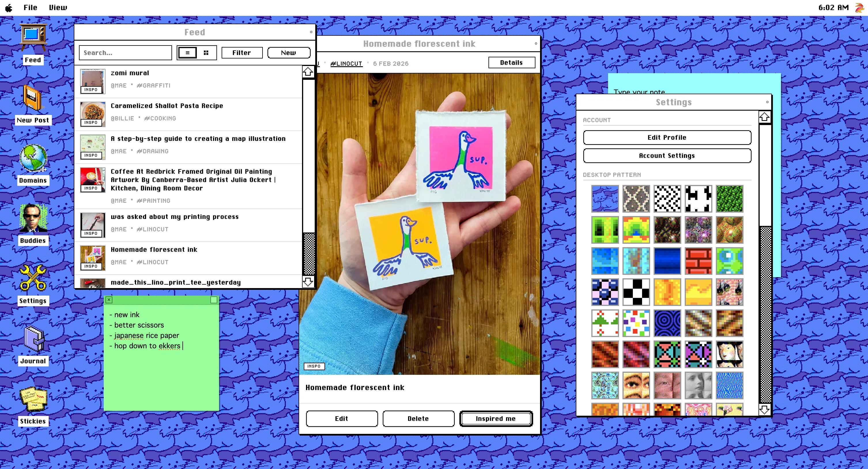Click Homemade florescent ink thumbnail in Feed
868x469 pixels.
coord(93,258)
